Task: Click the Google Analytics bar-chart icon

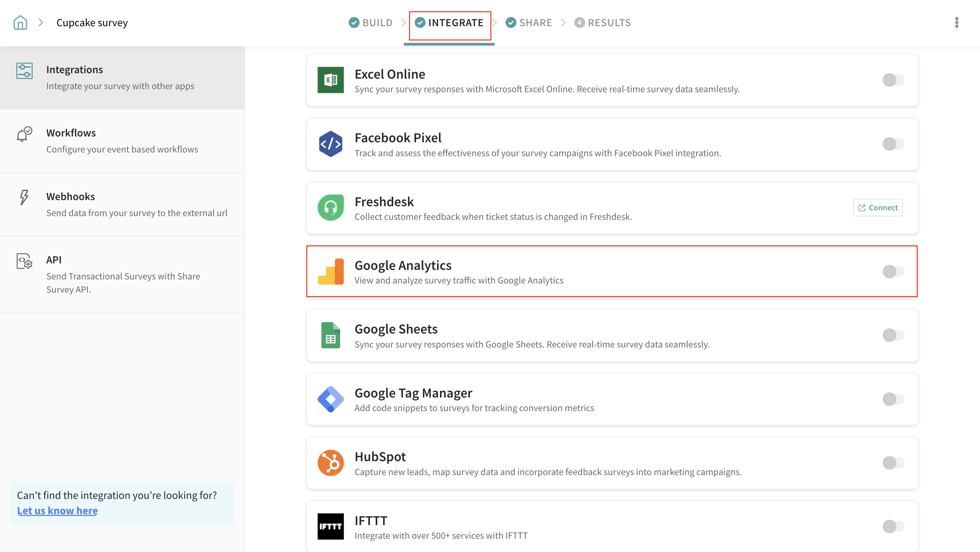Action: click(330, 272)
